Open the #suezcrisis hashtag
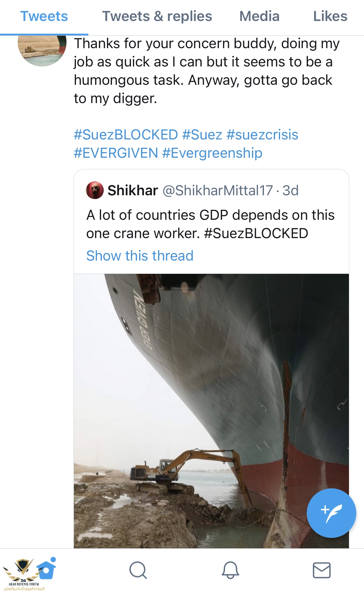Viewport: 364px width, 592px height. [x=262, y=135]
